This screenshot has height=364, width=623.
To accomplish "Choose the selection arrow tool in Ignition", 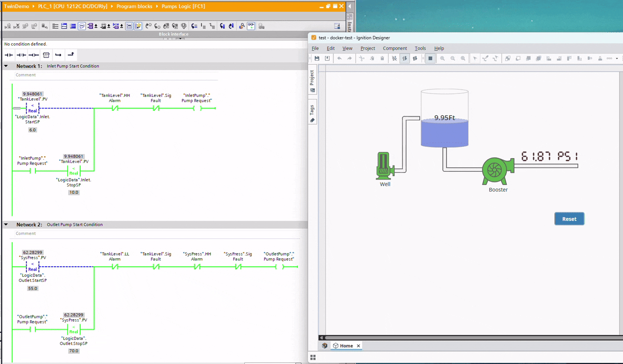I will [x=475, y=58].
